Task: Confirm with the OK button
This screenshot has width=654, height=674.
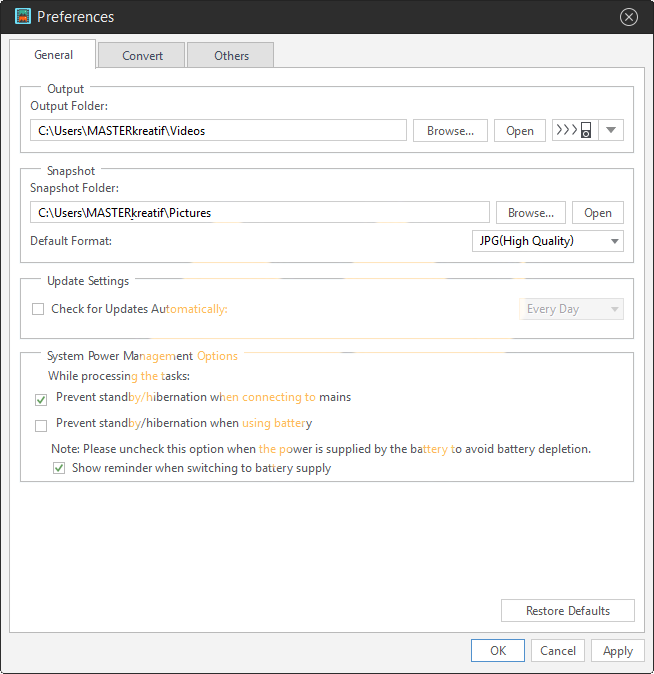Action: [498, 650]
